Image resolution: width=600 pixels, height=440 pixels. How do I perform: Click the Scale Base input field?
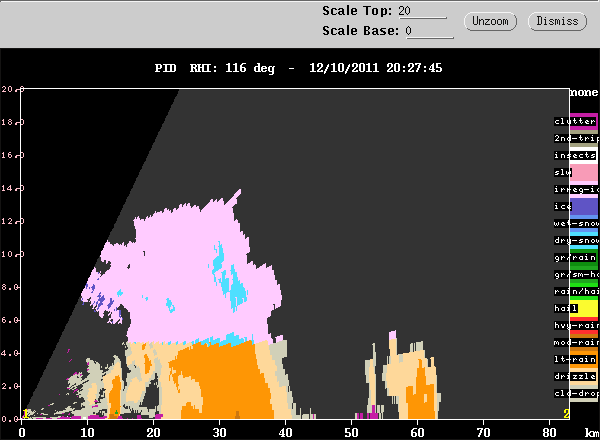point(429,31)
